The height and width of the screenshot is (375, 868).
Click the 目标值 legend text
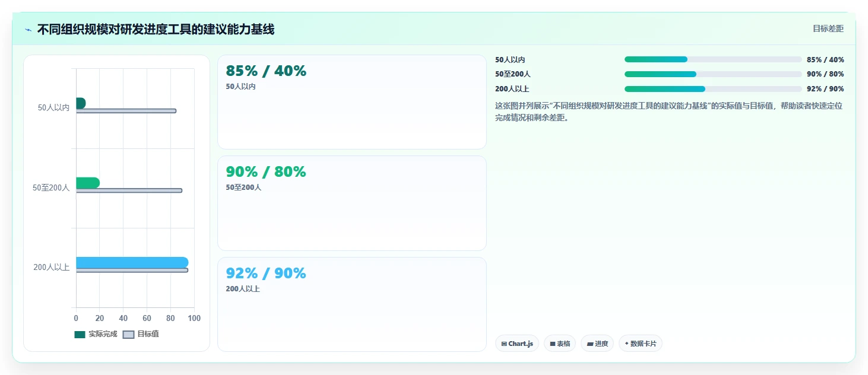[148, 334]
